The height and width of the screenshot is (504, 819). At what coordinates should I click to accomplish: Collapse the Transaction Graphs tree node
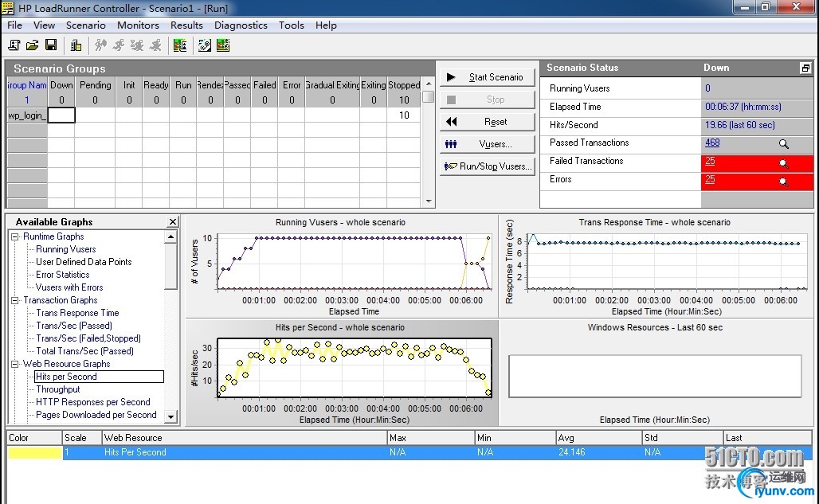point(15,300)
